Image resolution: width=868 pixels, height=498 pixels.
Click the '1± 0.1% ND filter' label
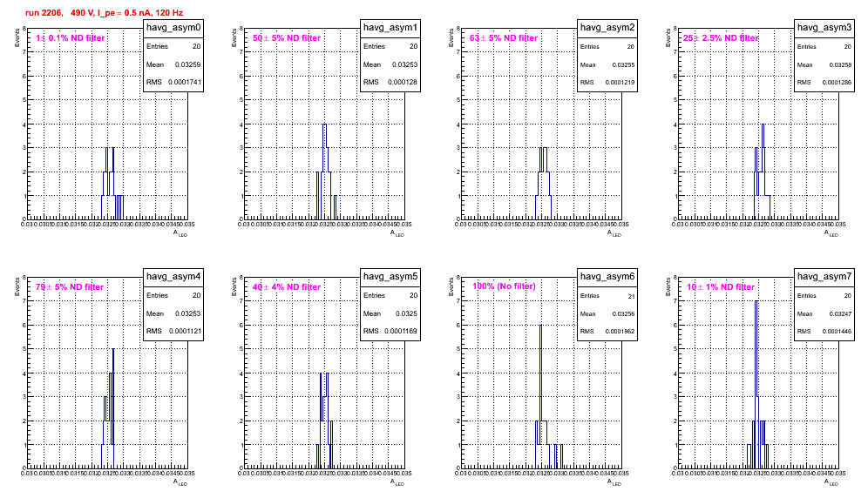[x=71, y=38]
